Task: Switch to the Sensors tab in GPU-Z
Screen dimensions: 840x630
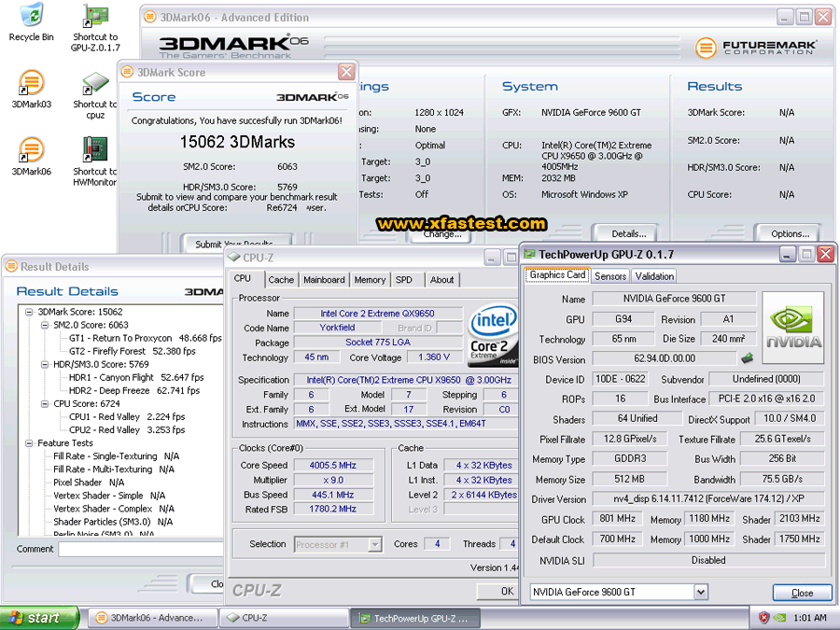Action: [610, 276]
